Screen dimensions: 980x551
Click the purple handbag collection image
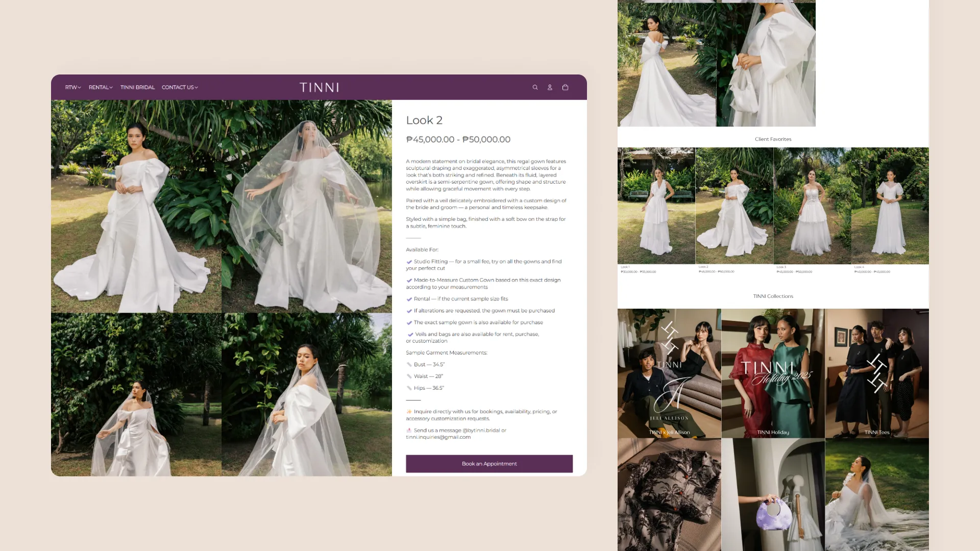(x=773, y=495)
